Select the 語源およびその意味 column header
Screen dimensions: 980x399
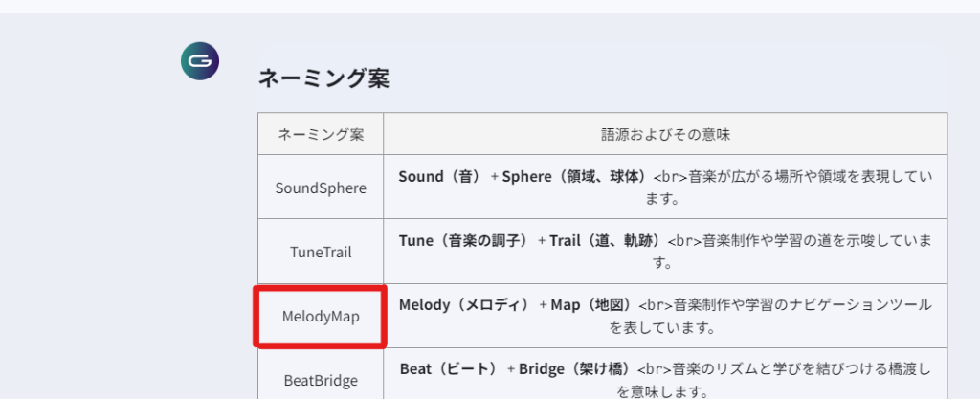pos(665,134)
